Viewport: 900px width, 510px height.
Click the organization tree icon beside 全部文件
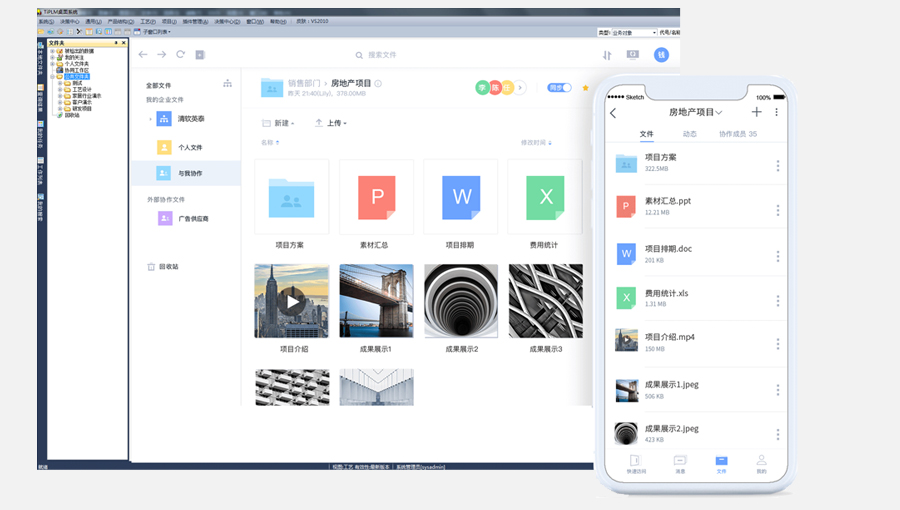point(227,83)
